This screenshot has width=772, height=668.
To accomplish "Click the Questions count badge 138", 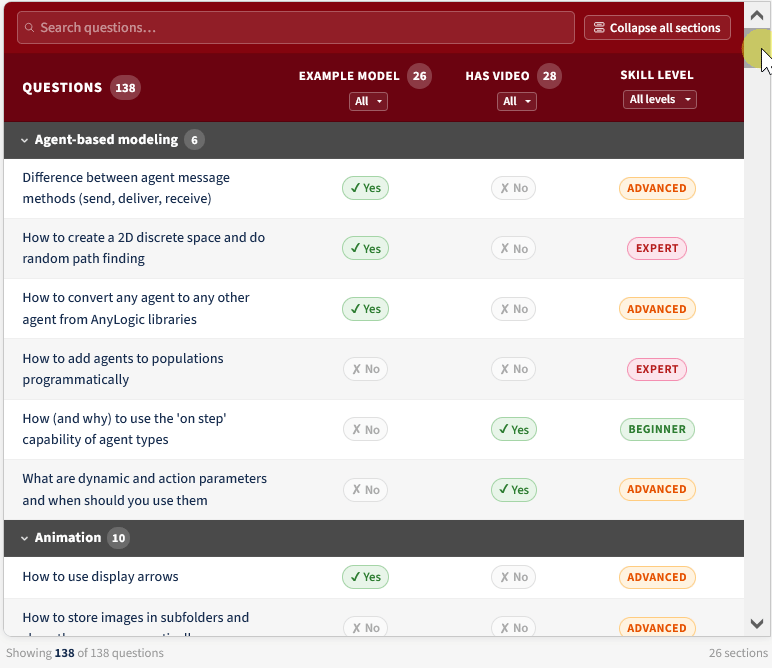I will pos(125,87).
